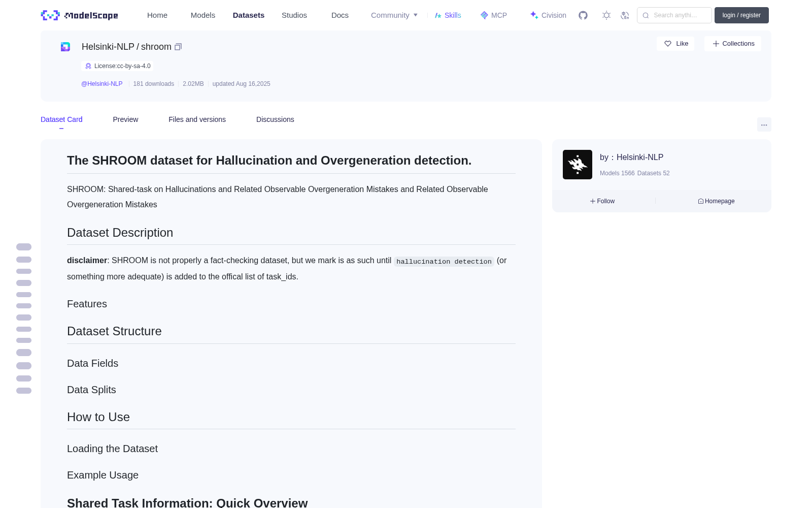Switch to the Preview tab
Image resolution: width=812 pixels, height=508 pixels.
(x=125, y=119)
